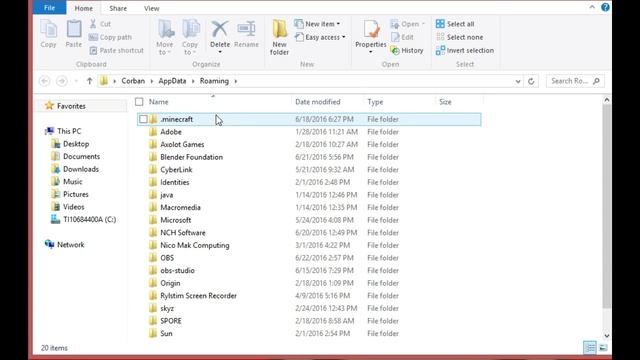Open Pictures in the navigation pane
The width and height of the screenshot is (640, 360).
click(x=70, y=194)
